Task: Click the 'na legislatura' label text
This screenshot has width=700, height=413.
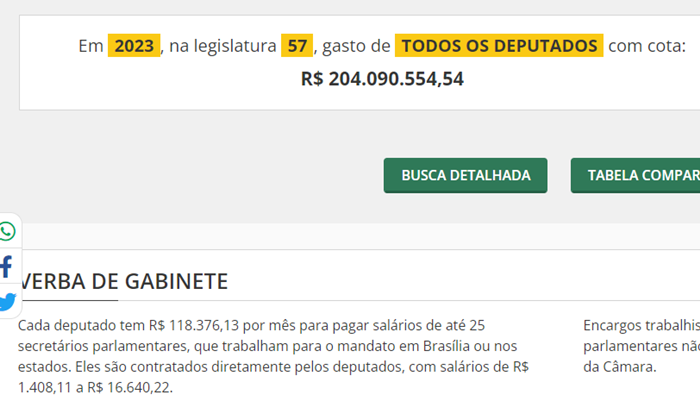Action: click(x=221, y=45)
